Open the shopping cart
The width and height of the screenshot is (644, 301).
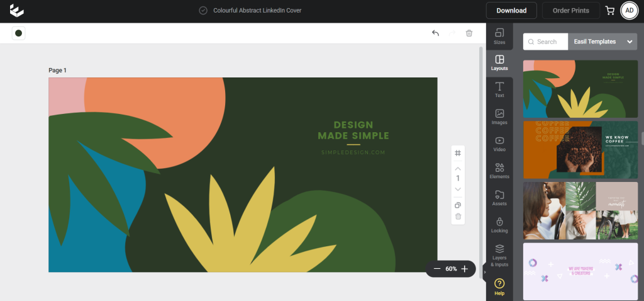point(610,11)
